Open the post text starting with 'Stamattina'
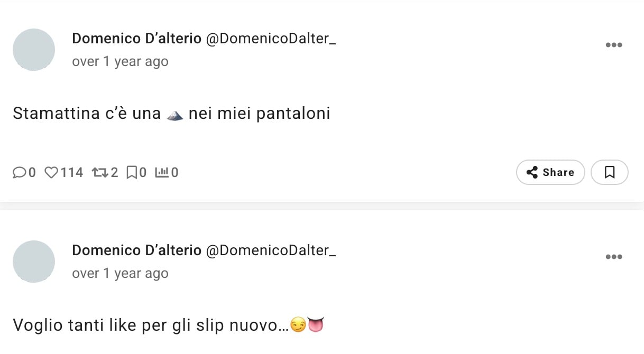Screen dimensions: 644x354 point(171,114)
